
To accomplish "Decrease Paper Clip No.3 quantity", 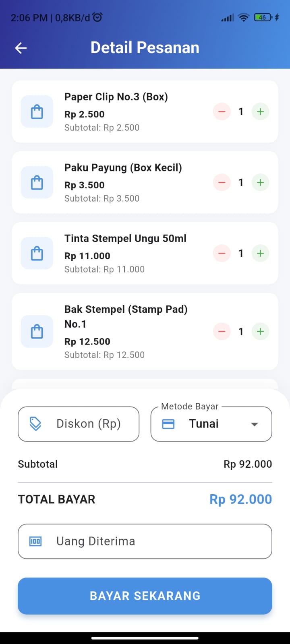I will coord(222,111).
